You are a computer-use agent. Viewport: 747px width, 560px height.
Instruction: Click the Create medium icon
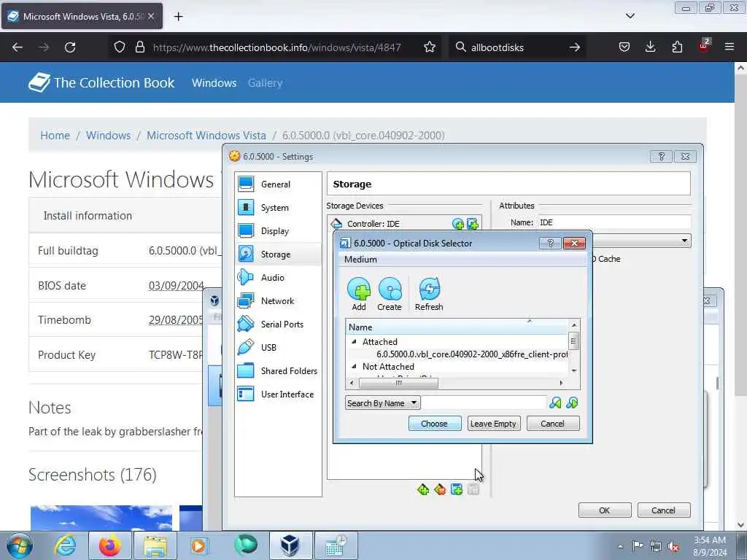tap(390, 294)
